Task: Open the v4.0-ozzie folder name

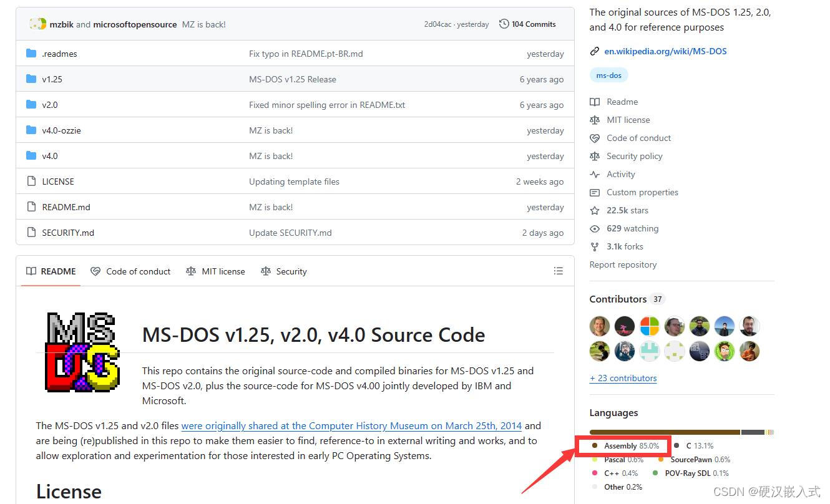Action: [x=61, y=130]
